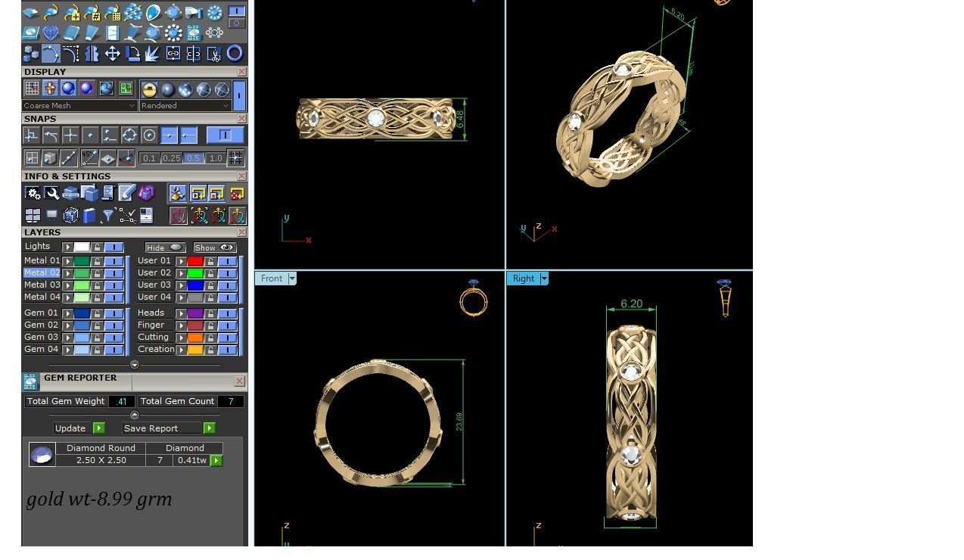Select the scissors cut tool icon

(214, 54)
